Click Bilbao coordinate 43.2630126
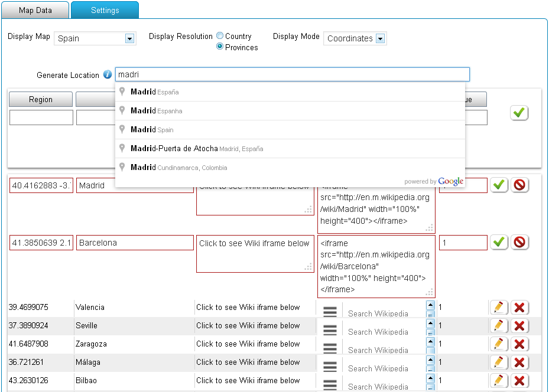The width and height of the screenshot is (549, 392). click(28, 380)
